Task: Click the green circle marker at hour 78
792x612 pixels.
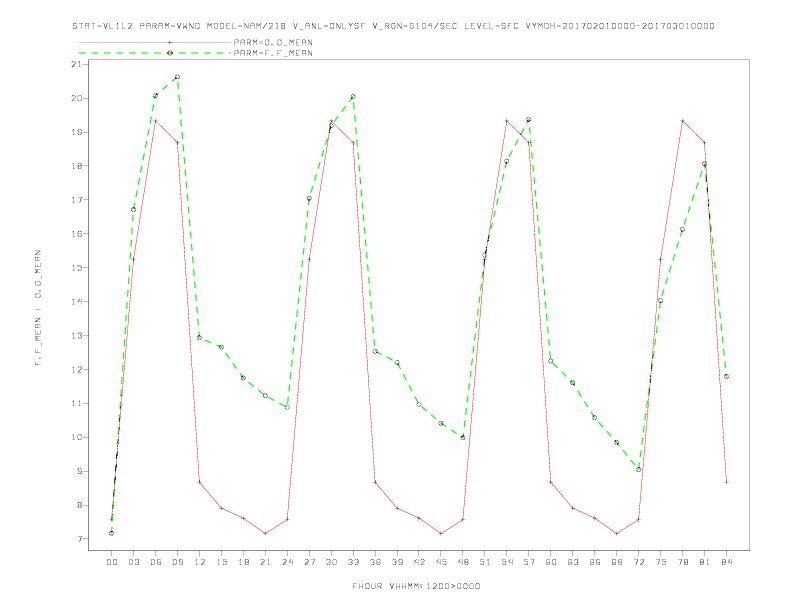Action: (682, 230)
